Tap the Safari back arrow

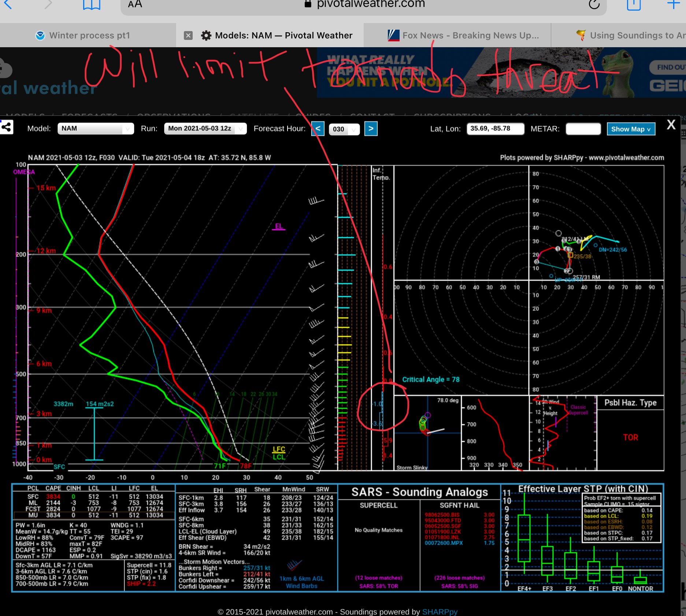tap(8, 4)
